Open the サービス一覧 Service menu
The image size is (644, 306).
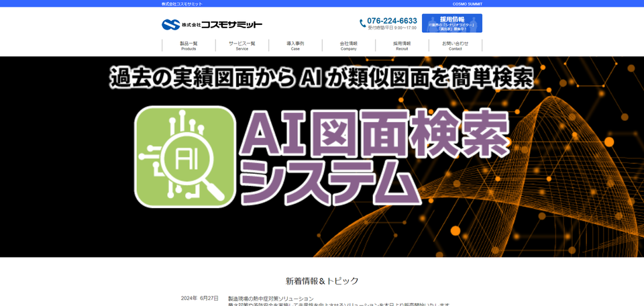241,46
